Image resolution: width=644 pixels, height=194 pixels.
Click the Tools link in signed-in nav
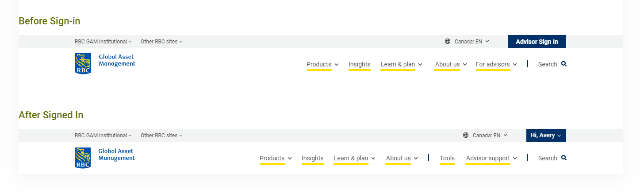tap(447, 159)
